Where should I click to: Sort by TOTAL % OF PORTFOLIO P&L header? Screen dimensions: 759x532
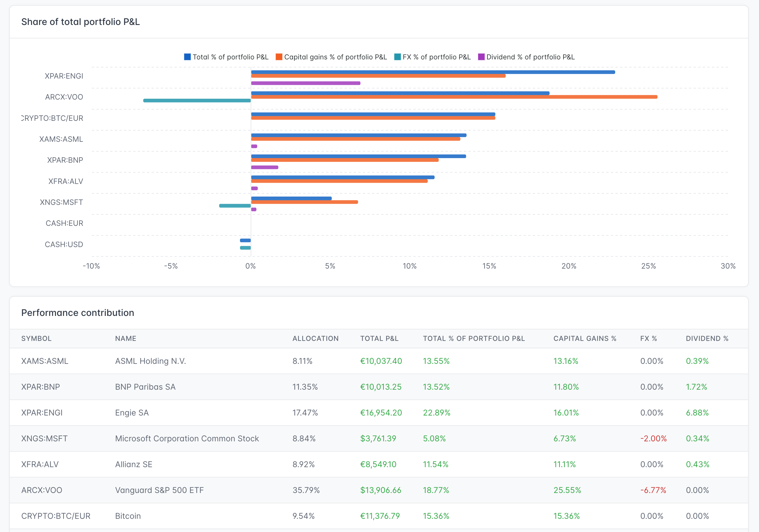[x=474, y=338]
